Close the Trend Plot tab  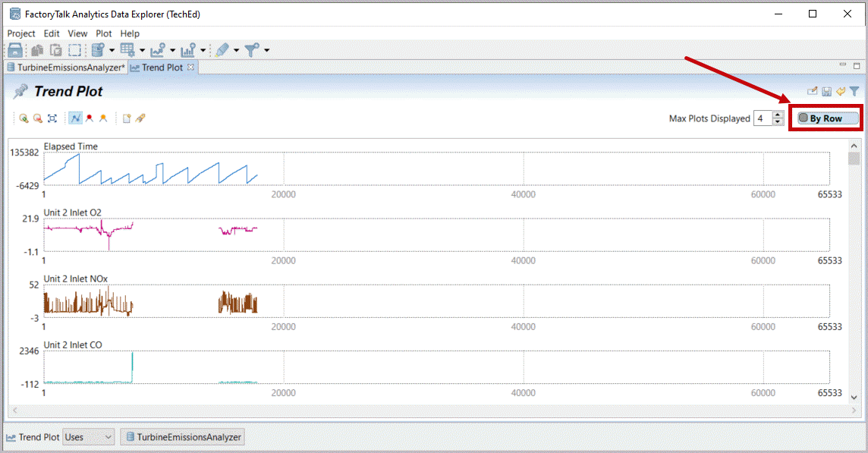click(x=191, y=68)
